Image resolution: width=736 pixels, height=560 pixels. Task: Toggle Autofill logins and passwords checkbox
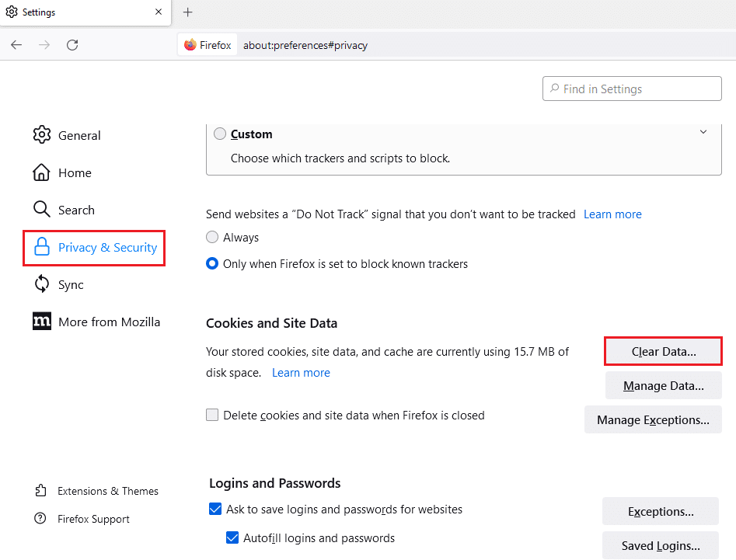tap(232, 537)
